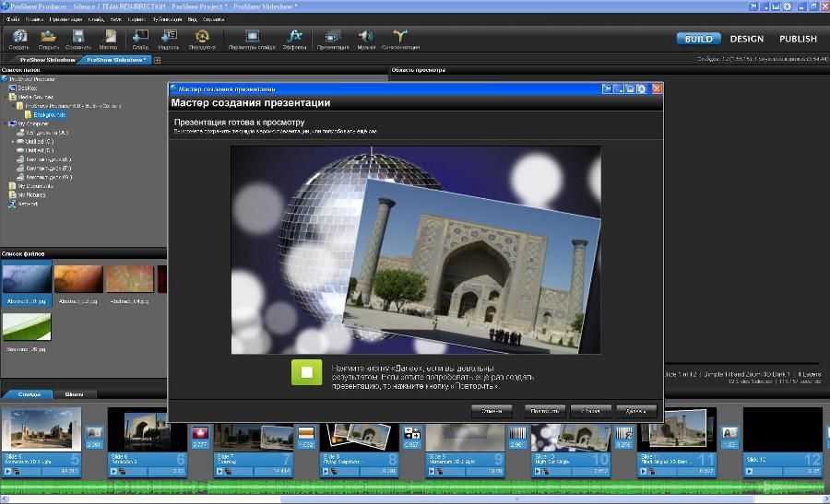
Task: Click the add new show tab plus icon
Action: click(x=157, y=60)
